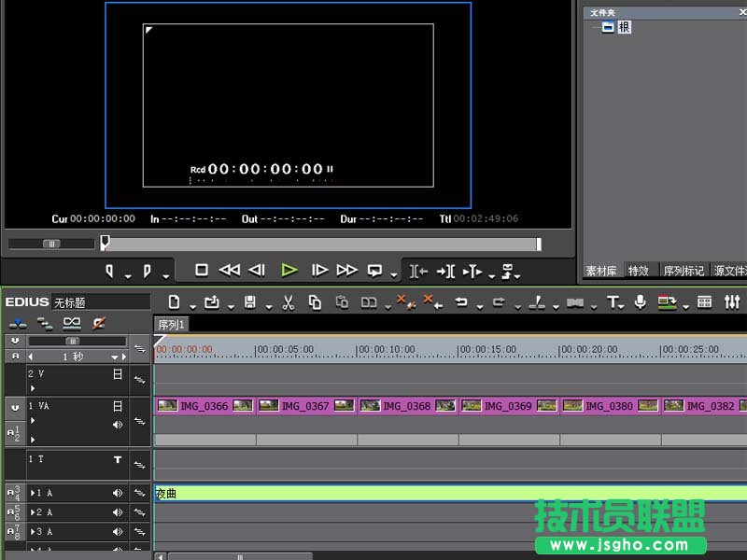Jump to next edit point

[x=446, y=272]
